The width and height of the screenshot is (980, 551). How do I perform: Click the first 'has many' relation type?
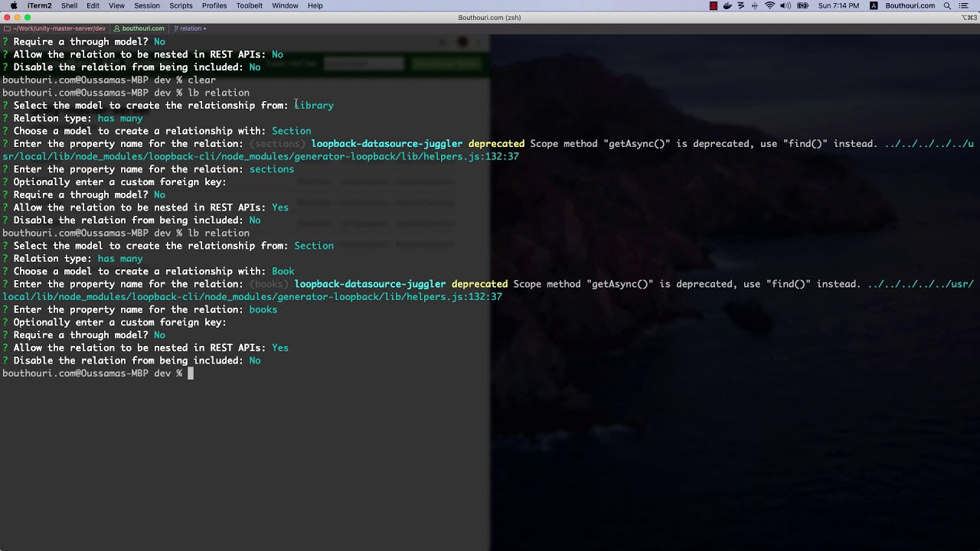pos(120,118)
